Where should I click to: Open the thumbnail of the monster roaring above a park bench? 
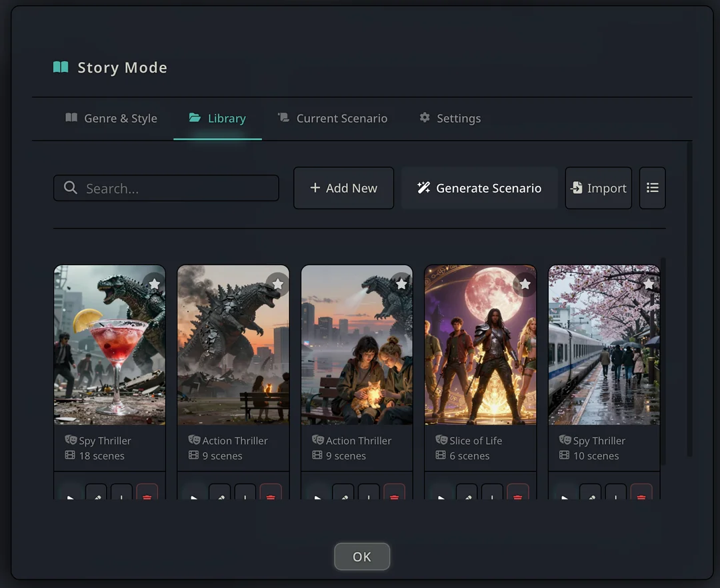(233, 345)
